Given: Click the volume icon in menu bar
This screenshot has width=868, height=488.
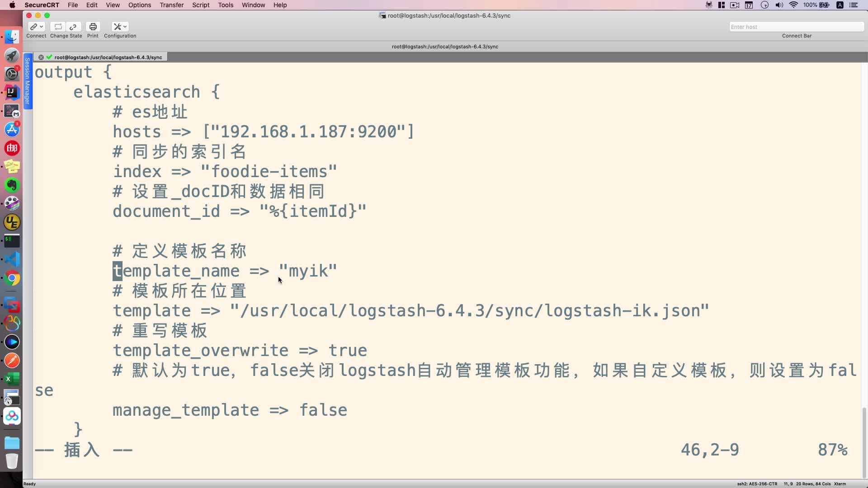Looking at the screenshot, I should [x=779, y=5].
